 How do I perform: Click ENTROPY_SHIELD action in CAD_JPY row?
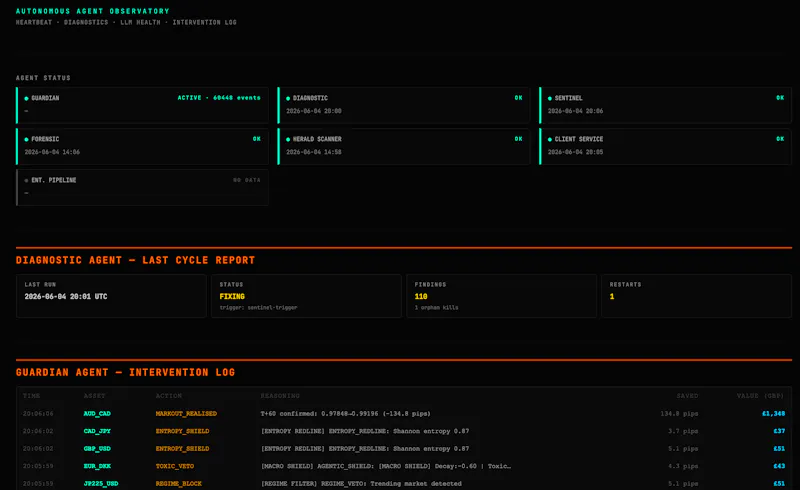tap(182, 431)
